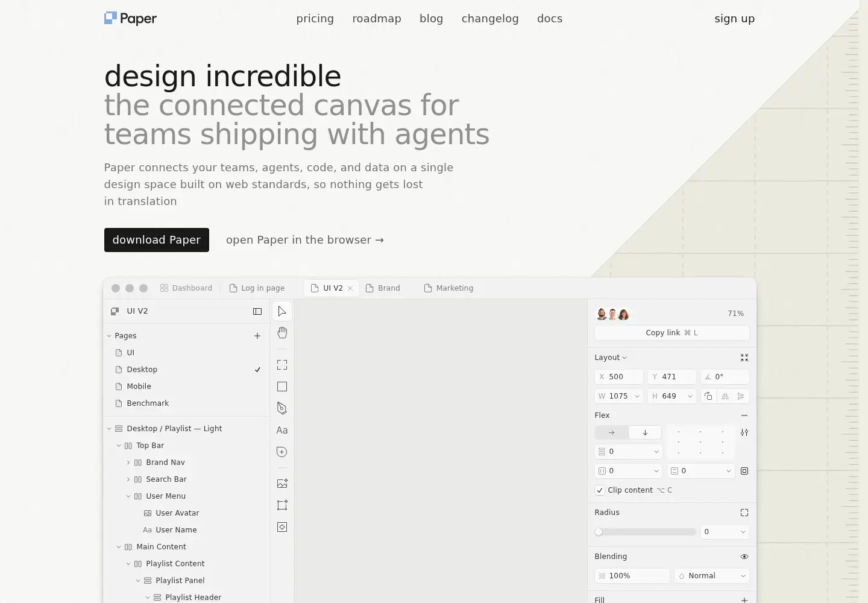The width and height of the screenshot is (868, 603).
Task: Expand the Brand Nav layer
Action: 128,463
